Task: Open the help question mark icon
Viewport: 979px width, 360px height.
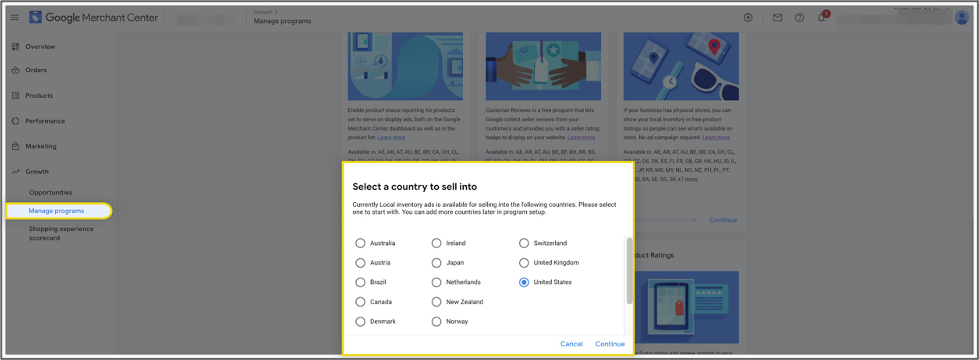Action: pyautogui.click(x=799, y=17)
